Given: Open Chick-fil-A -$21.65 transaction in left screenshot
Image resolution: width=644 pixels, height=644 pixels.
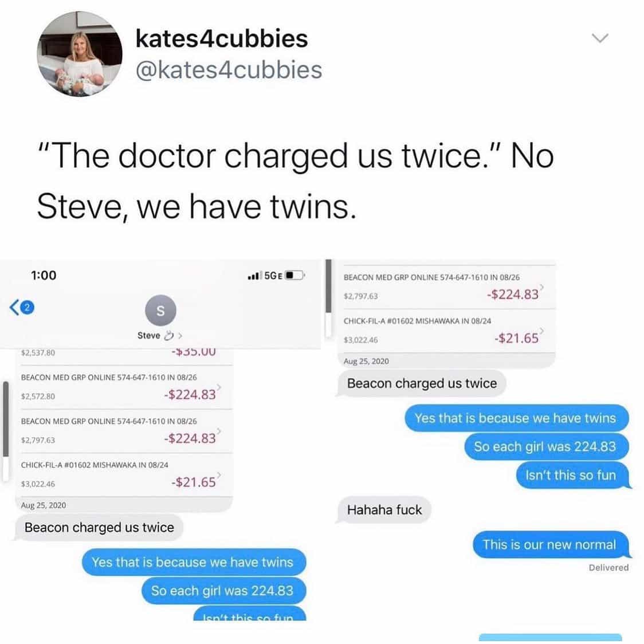Looking at the screenshot, I should coord(124,475).
